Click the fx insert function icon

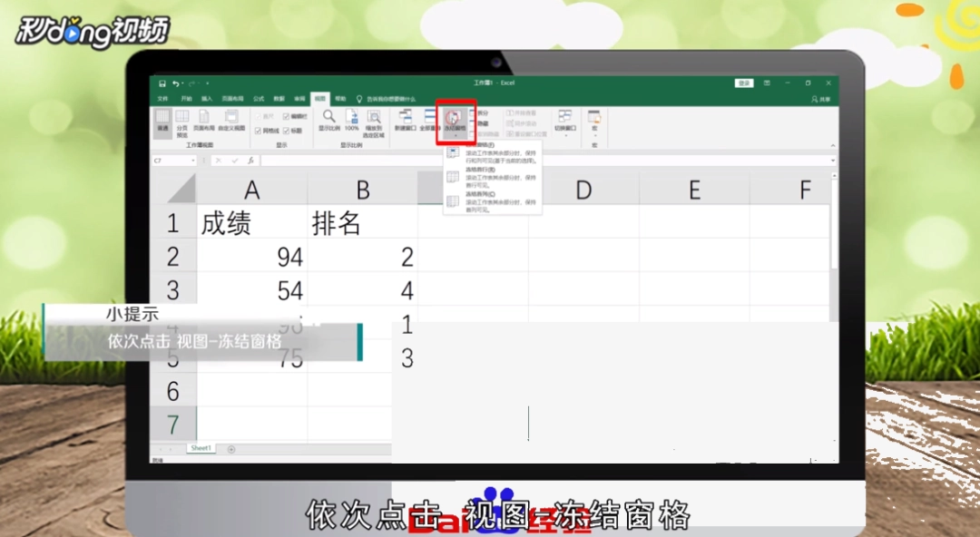250,161
